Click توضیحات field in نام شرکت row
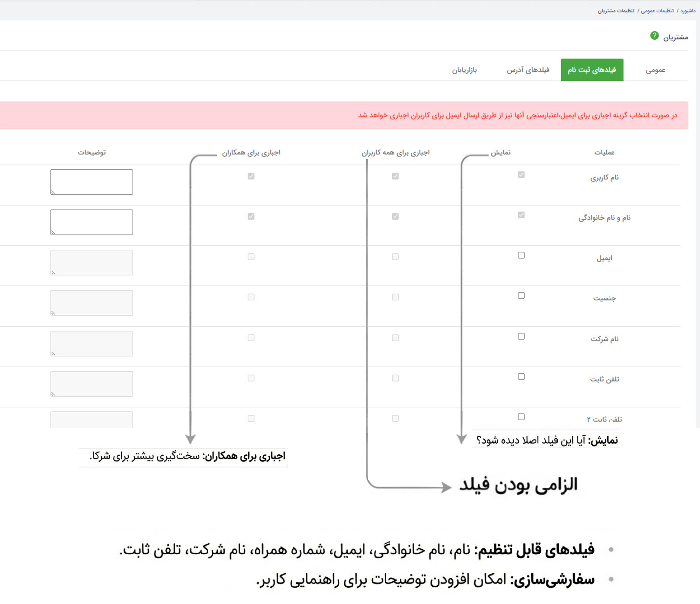The height and width of the screenshot is (604, 700). [x=92, y=343]
